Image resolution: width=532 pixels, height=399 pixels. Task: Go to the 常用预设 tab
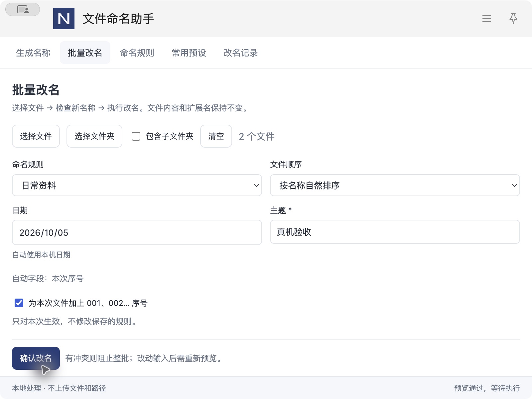189,53
